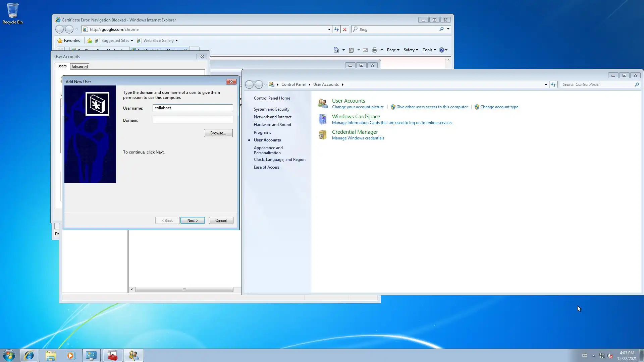Click the Browse... button

(x=218, y=133)
